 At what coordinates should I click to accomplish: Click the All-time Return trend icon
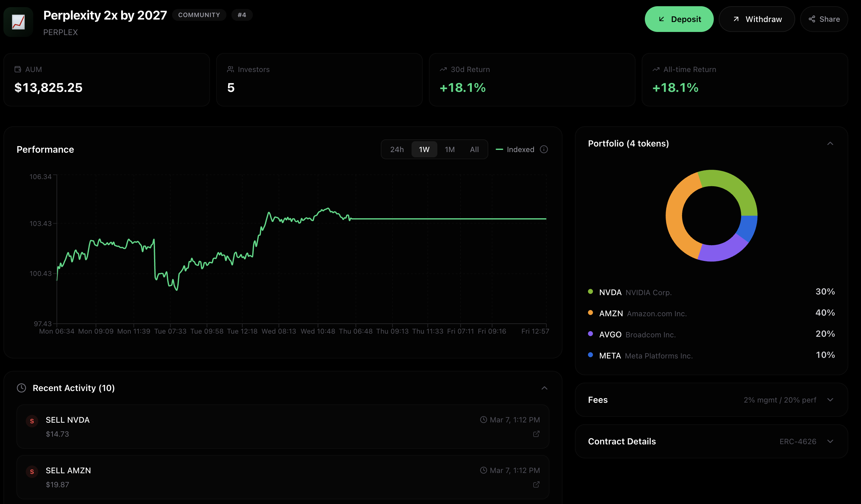656,69
